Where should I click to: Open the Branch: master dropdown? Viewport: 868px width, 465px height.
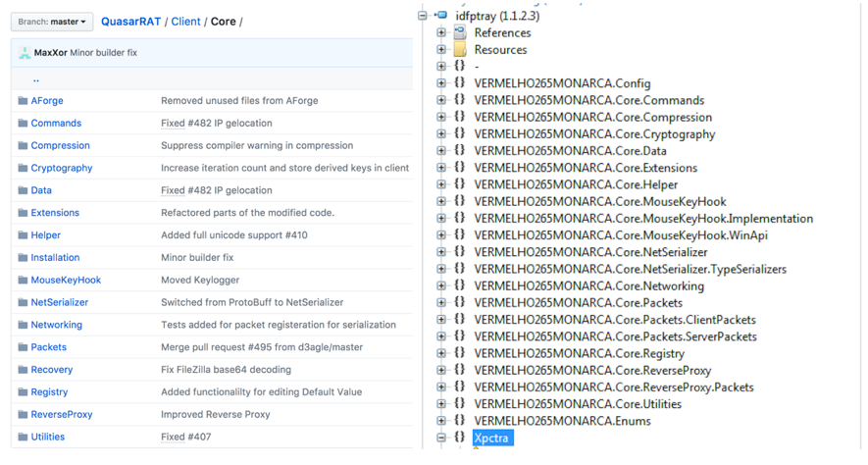click(52, 23)
